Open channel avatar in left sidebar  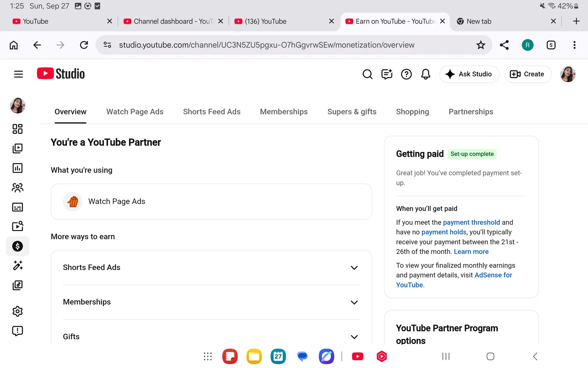[x=18, y=106]
